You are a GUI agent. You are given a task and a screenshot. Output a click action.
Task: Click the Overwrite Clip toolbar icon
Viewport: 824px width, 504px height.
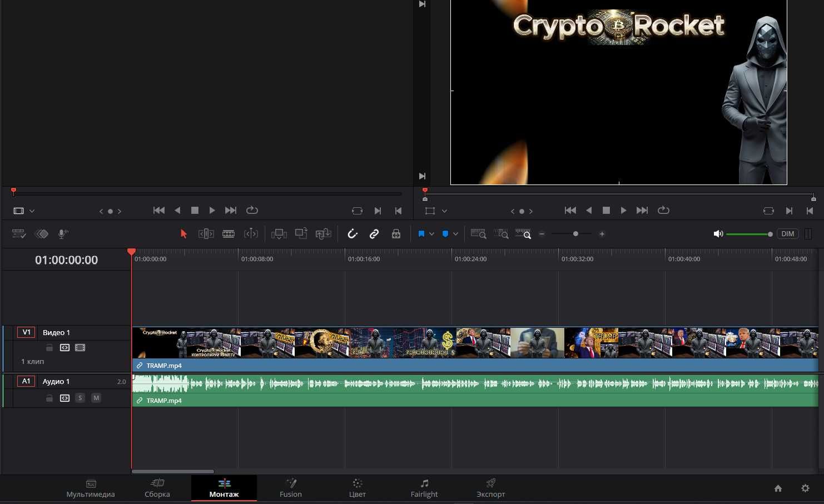[x=301, y=234]
